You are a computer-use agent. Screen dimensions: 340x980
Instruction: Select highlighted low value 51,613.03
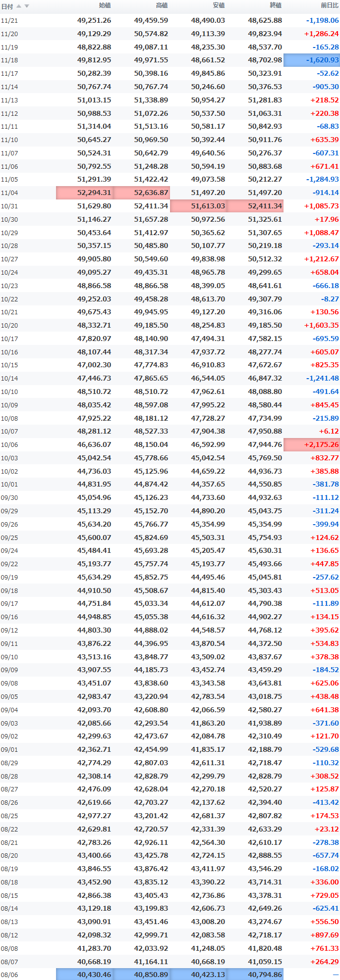pos(199,206)
